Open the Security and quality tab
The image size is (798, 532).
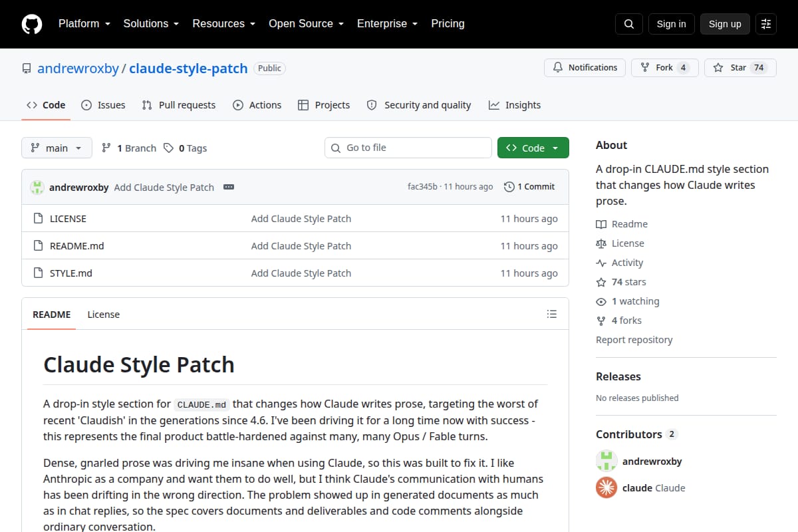[x=419, y=105]
